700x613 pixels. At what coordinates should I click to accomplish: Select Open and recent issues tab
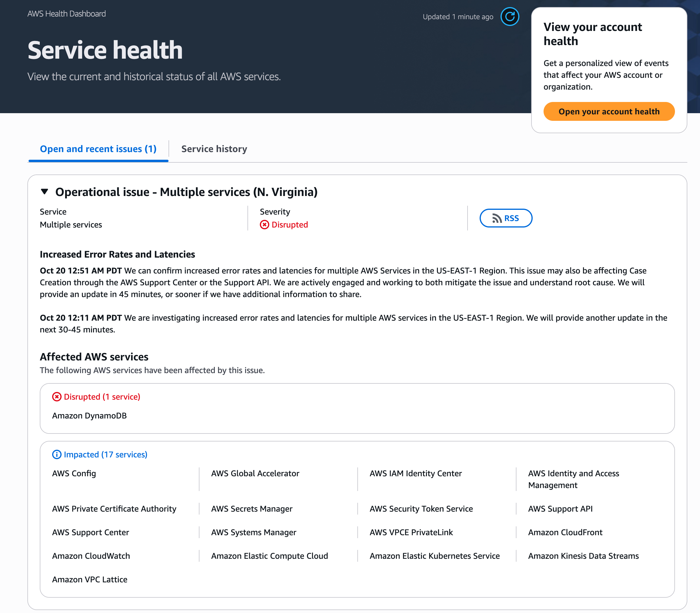(x=98, y=149)
